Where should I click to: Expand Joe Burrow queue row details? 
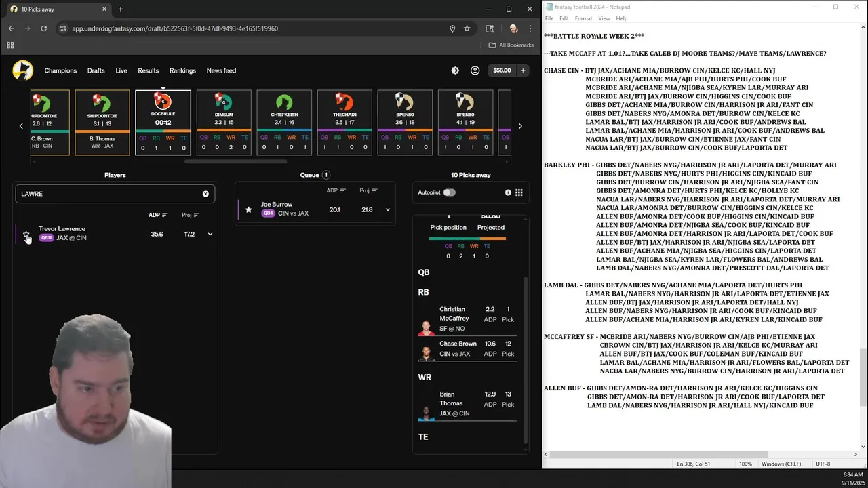point(388,210)
